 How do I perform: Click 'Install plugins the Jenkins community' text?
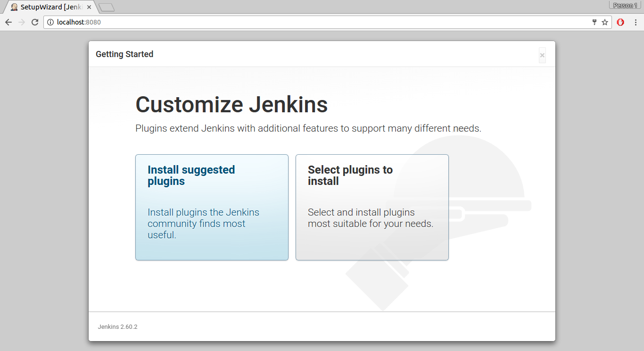tap(204, 224)
